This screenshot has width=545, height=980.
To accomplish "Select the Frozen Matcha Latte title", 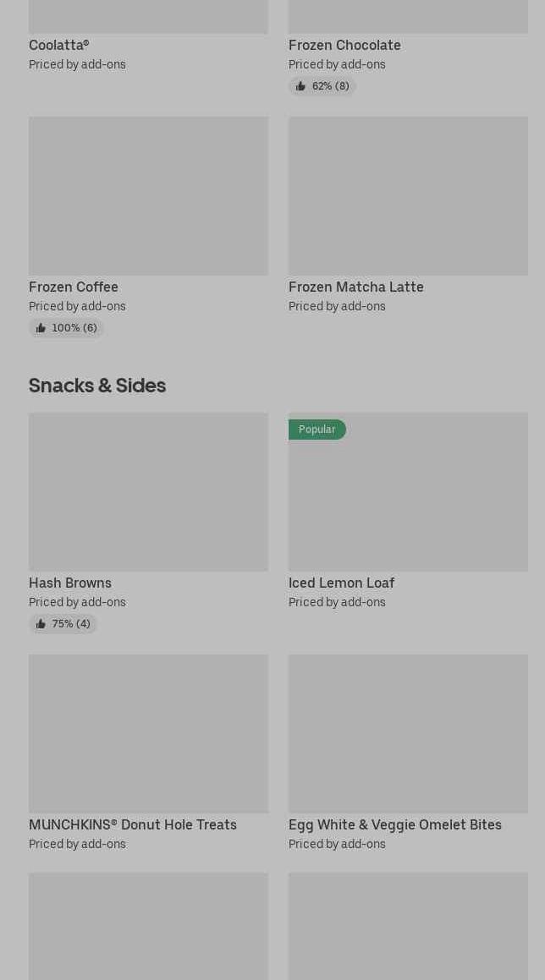I will pos(355,287).
